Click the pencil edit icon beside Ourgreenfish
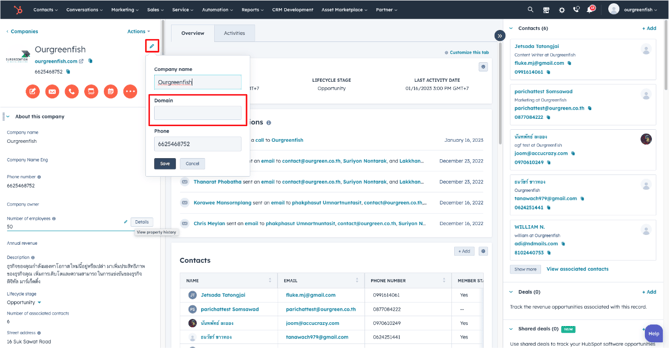Screen dimensions: 670x362 click(152, 46)
